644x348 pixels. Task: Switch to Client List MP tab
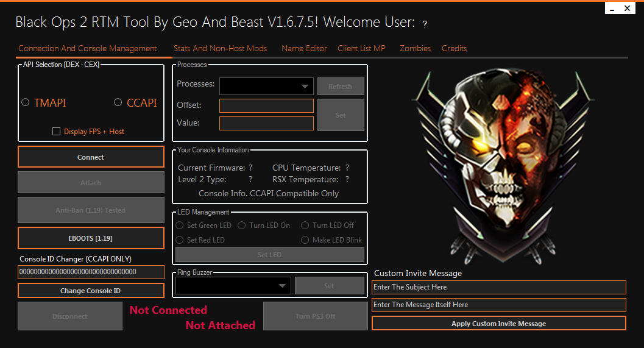361,49
